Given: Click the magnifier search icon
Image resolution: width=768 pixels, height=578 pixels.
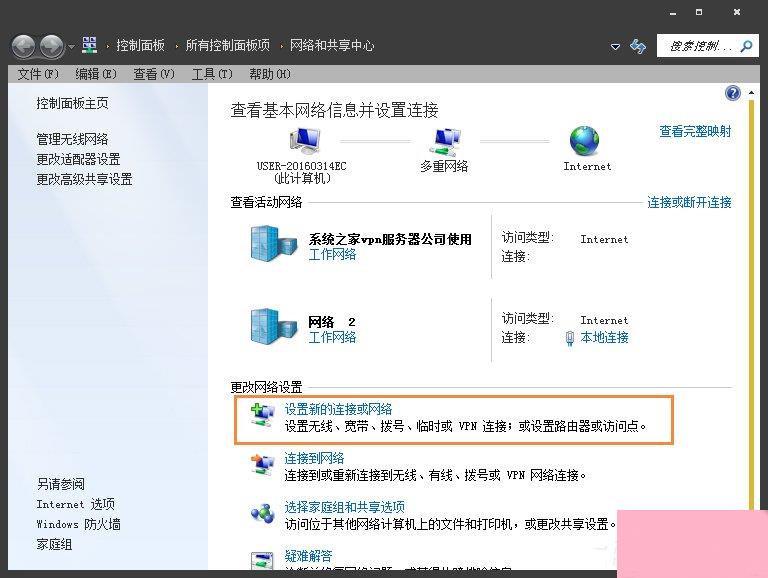Looking at the screenshot, I should [747, 46].
